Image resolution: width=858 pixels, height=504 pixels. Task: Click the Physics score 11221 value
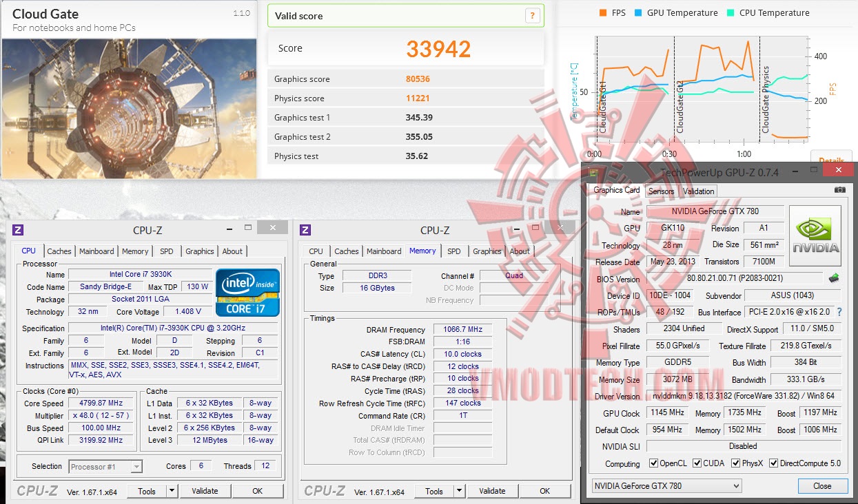click(418, 98)
